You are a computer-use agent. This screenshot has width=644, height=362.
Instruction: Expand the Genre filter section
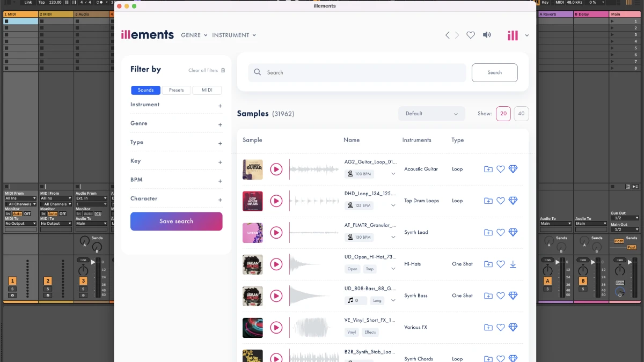click(220, 125)
